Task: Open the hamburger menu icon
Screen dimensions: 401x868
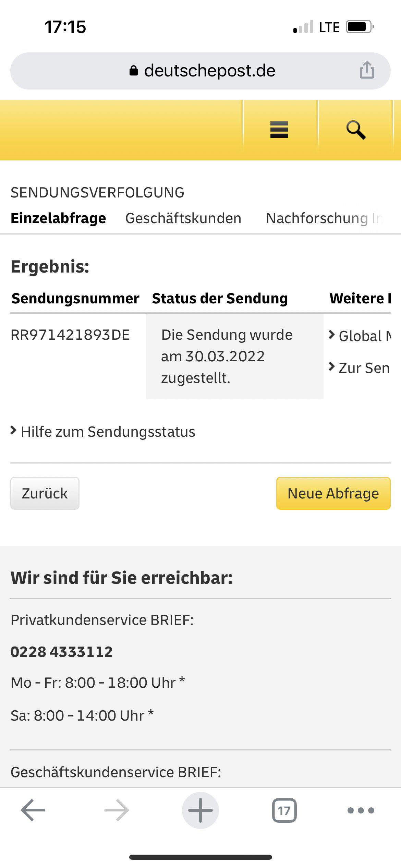Action: tap(279, 130)
